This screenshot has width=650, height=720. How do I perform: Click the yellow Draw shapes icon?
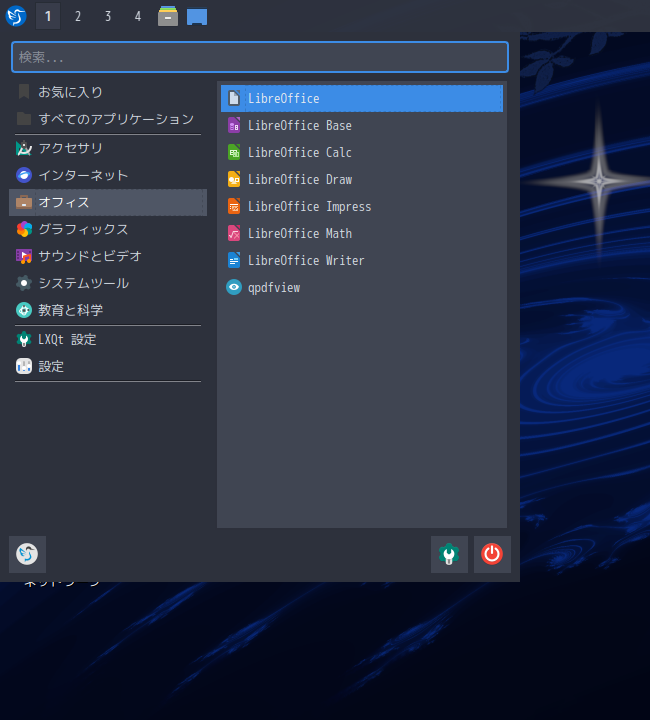(234, 180)
